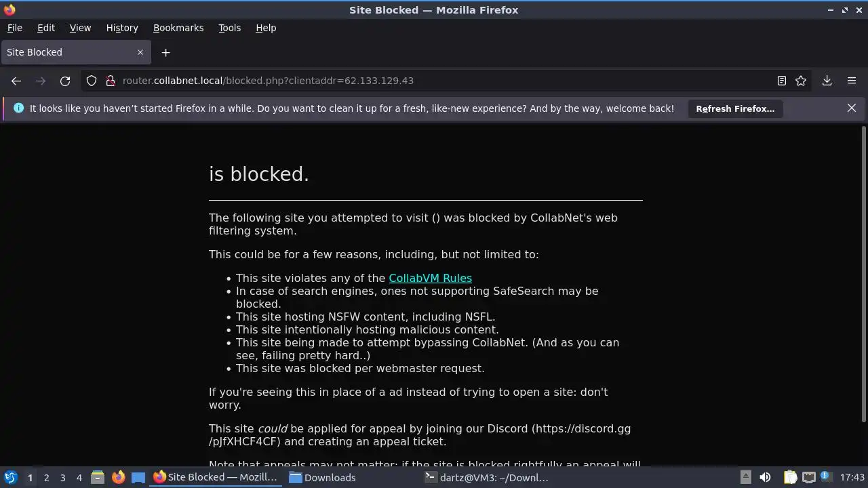
Task: Open the View menu
Action: tap(80, 28)
